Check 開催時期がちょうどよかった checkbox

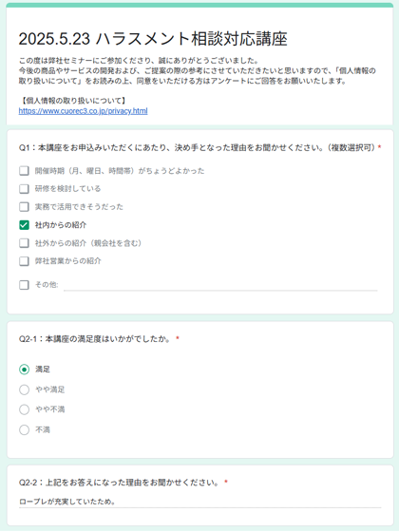[x=24, y=170]
